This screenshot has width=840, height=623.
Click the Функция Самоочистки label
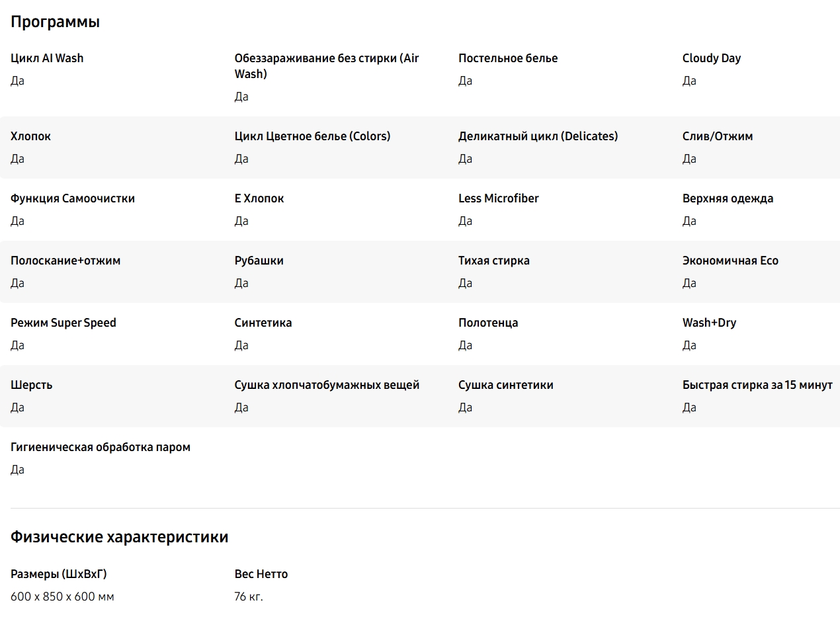click(x=73, y=198)
